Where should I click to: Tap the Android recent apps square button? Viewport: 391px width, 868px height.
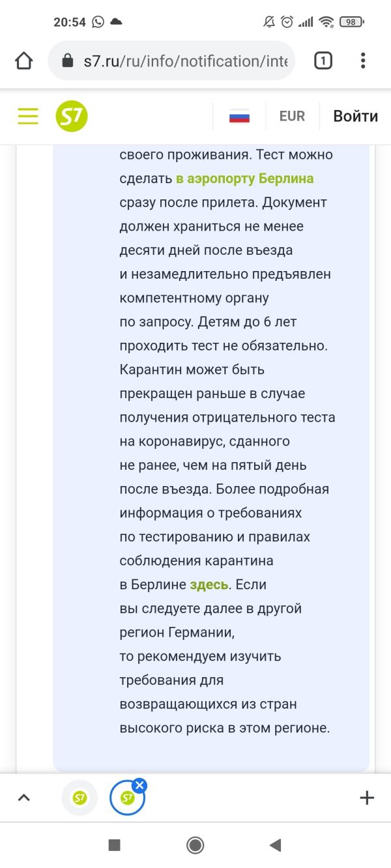(115, 845)
